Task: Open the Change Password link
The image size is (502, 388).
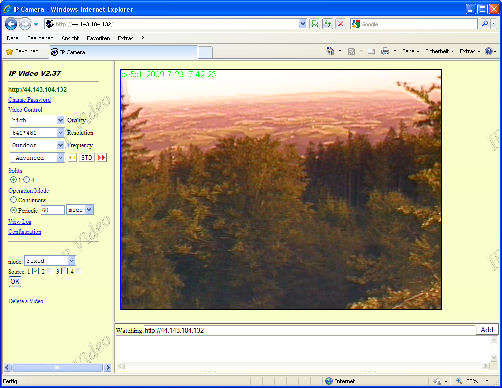Action: click(29, 100)
